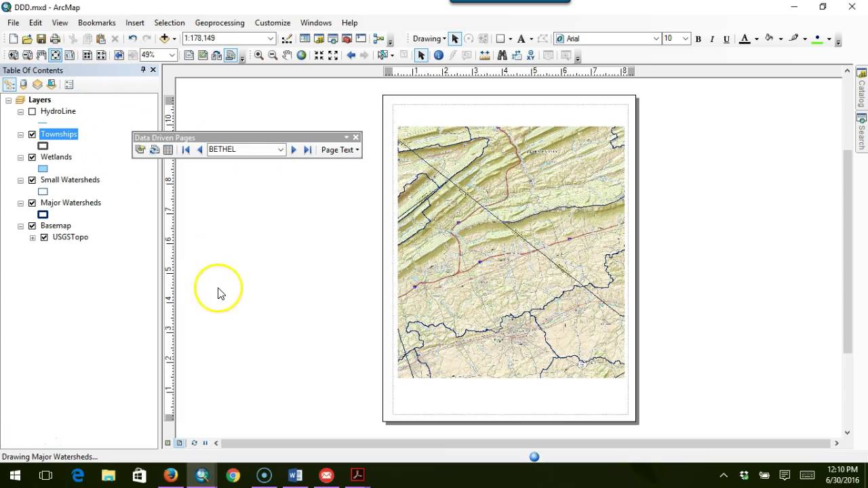Uncheck the Townships layer checkbox

32,135
